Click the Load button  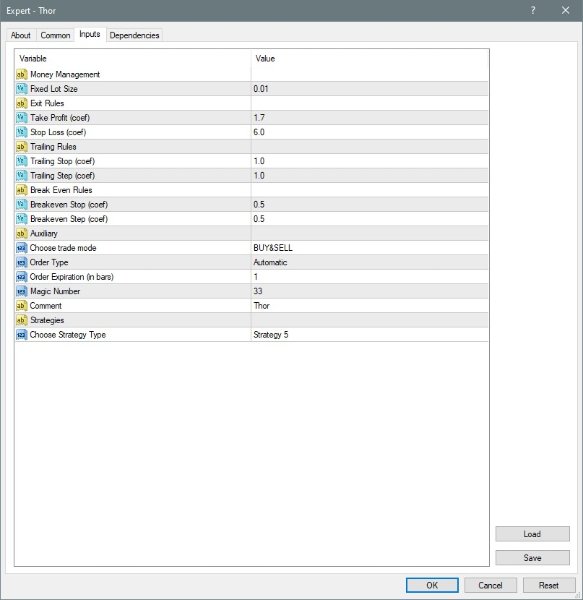(532, 534)
